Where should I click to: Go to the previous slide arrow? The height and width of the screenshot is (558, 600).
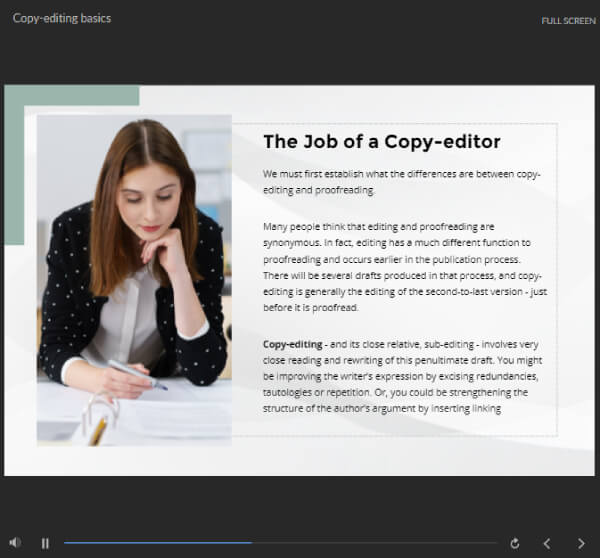(547, 543)
